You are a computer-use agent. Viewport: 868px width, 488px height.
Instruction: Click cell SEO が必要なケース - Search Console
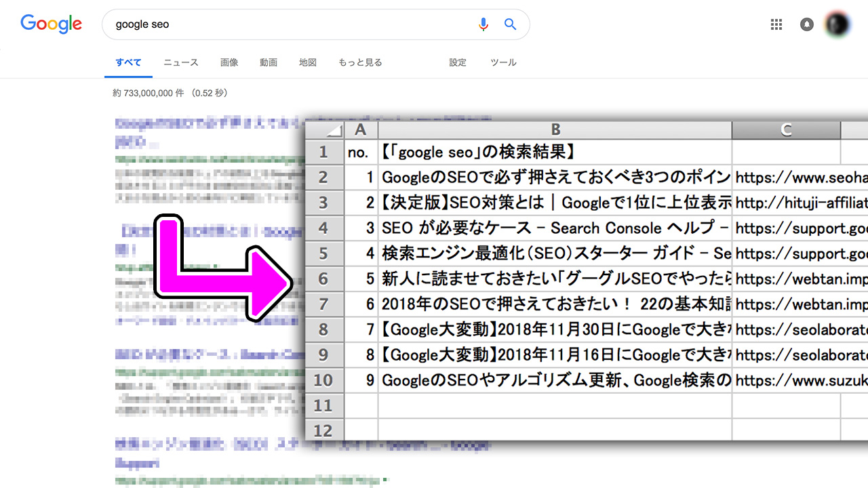coord(555,228)
